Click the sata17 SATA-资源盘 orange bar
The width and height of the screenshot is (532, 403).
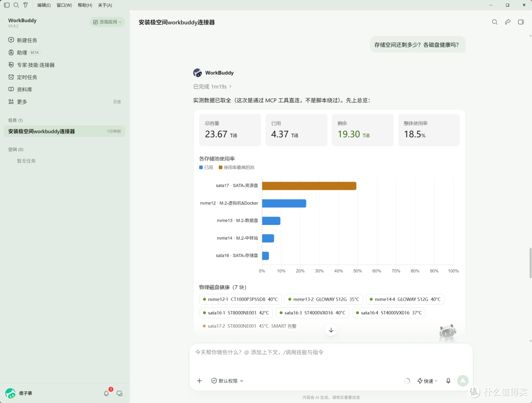point(309,186)
